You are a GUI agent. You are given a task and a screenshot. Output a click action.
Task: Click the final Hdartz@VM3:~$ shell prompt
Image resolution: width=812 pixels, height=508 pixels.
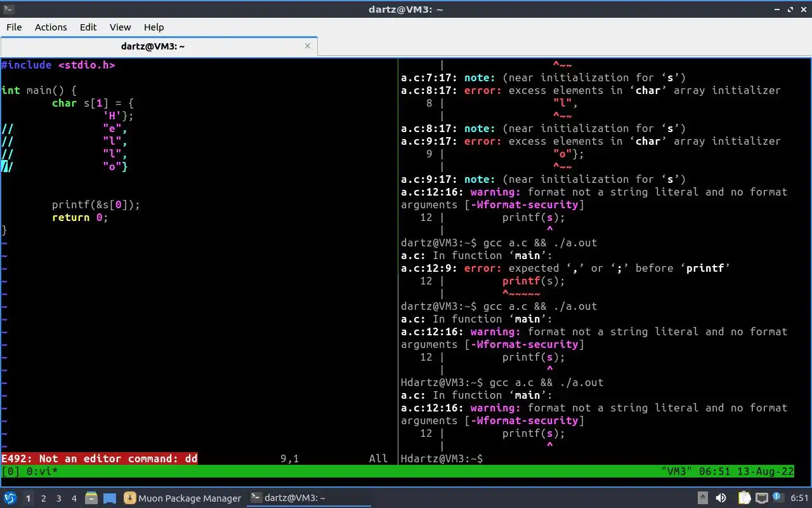[x=442, y=458]
